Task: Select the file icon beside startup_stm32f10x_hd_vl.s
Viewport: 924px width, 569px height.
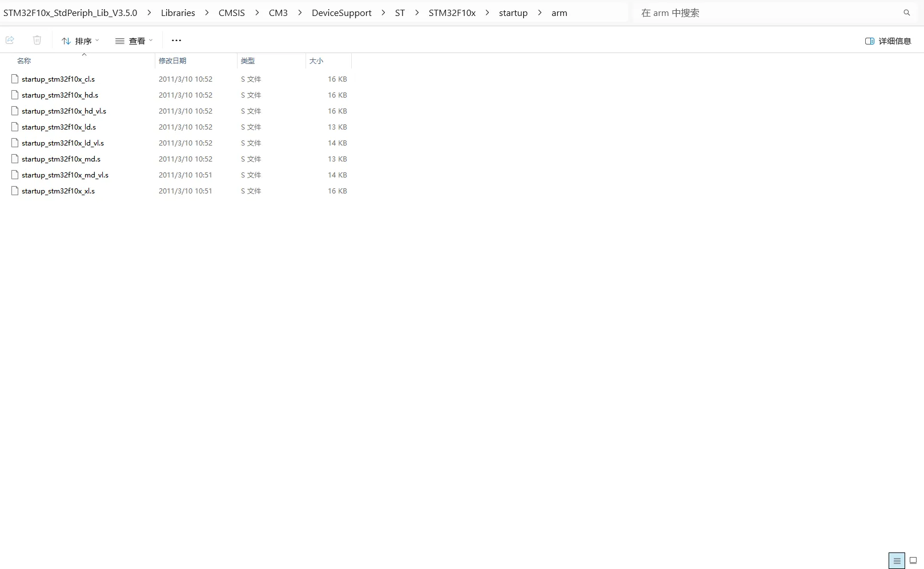Action: (x=15, y=111)
